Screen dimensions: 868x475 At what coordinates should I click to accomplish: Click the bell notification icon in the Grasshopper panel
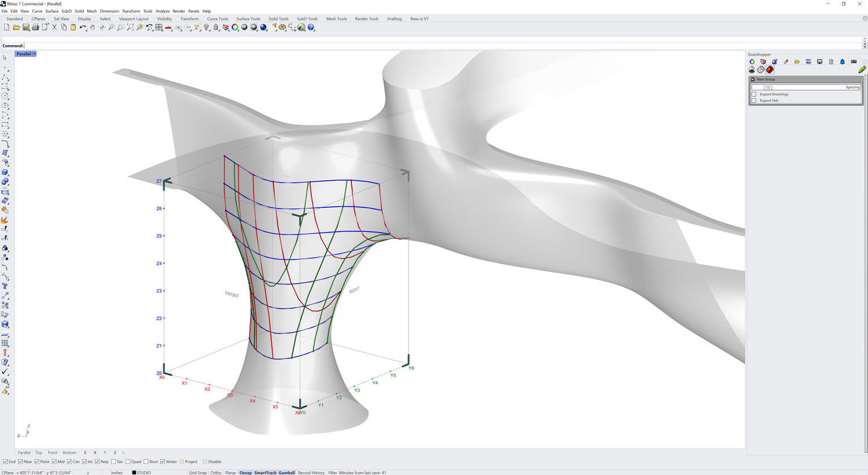click(843, 61)
